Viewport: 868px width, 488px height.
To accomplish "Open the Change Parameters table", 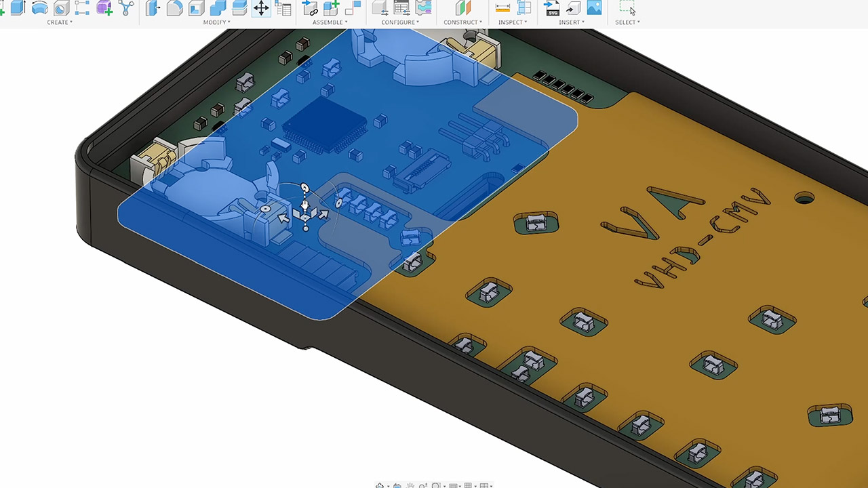I will [283, 8].
